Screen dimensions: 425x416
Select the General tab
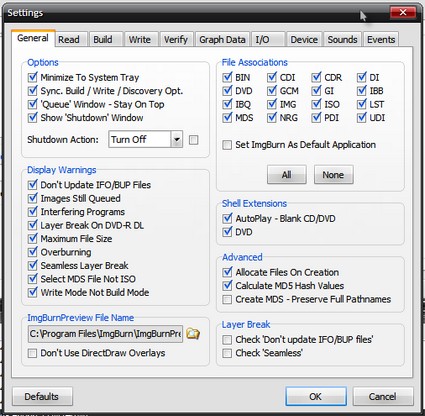[x=33, y=38]
